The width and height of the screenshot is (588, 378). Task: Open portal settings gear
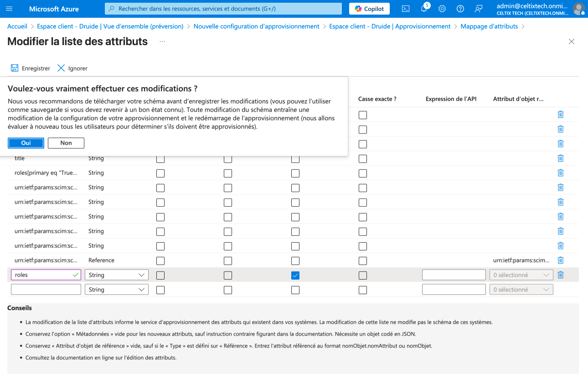coord(442,9)
